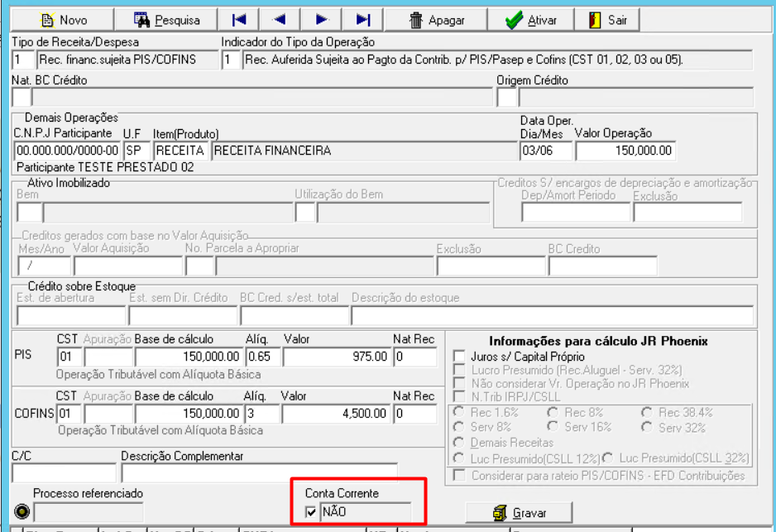776x532 pixels.
Task: Click the PIS Alíq. field showing 0.65
Action: [263, 357]
